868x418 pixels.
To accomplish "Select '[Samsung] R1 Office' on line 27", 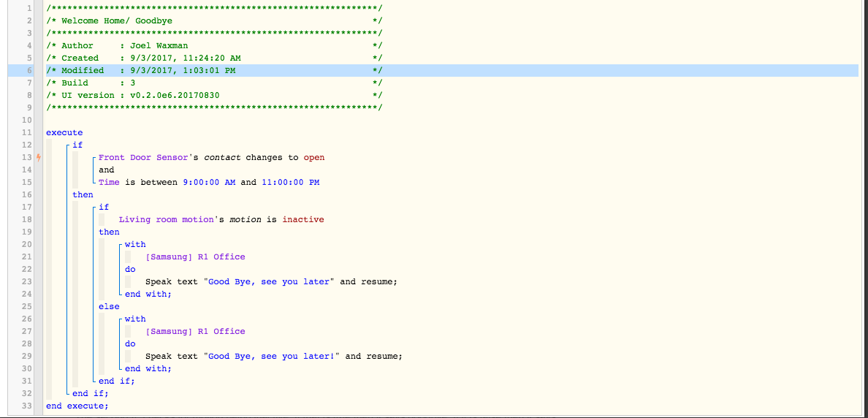I will coord(195,331).
